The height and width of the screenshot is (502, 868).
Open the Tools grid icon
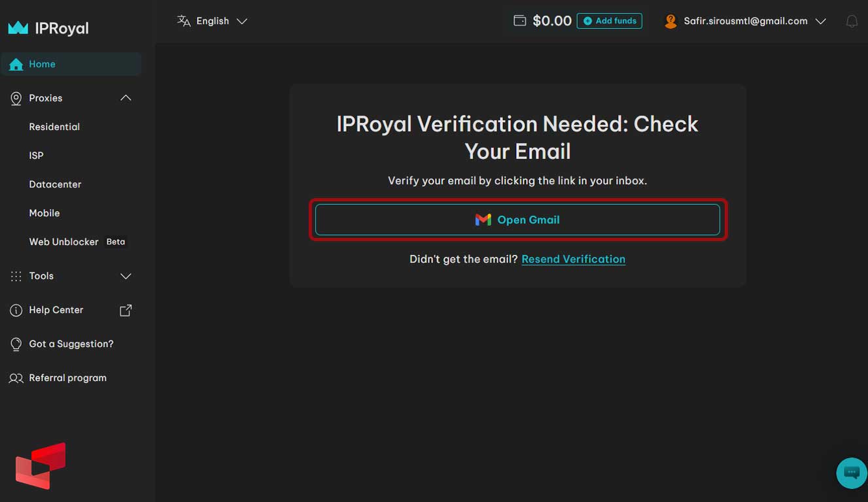15,276
